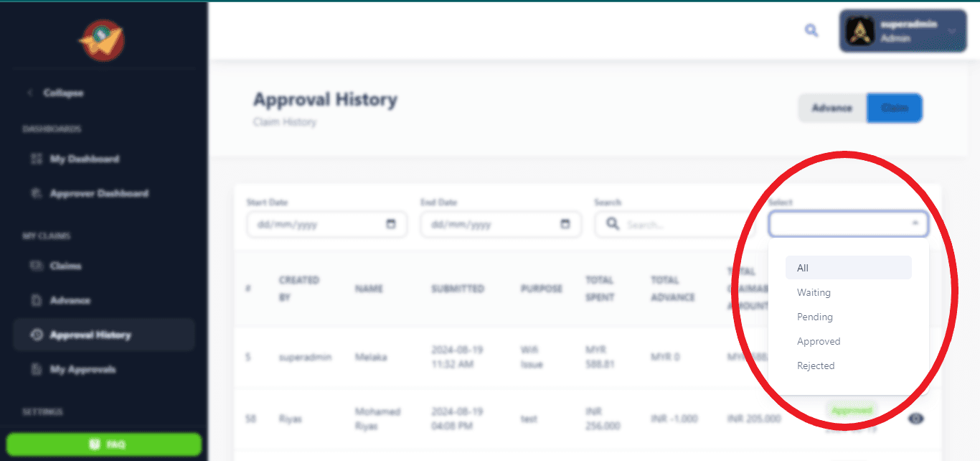Image resolution: width=980 pixels, height=461 pixels.
Task: Switch toggle to Claim
Action: [x=894, y=108]
